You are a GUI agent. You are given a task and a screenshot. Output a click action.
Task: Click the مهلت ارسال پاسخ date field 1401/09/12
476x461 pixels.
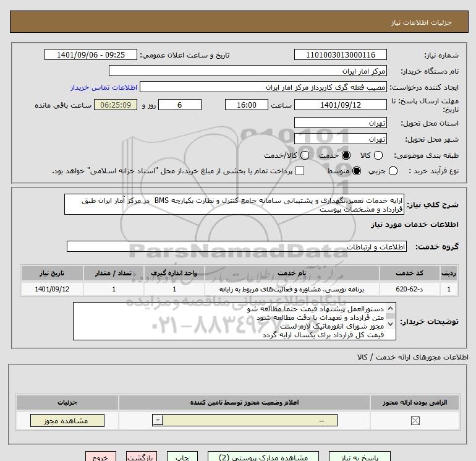(340, 105)
